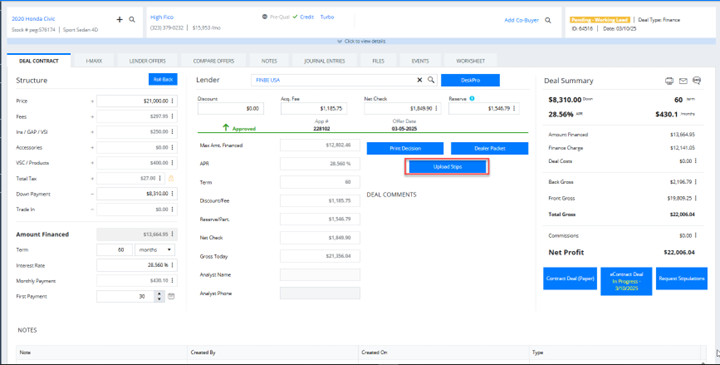This screenshot has height=365, width=720.
Task: Open the kebab menu on the Accessories field
Action: click(173, 147)
